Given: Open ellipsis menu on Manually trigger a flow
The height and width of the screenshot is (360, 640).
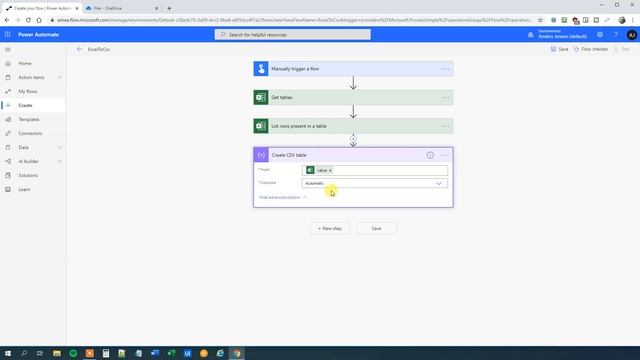Looking at the screenshot, I should click(445, 69).
